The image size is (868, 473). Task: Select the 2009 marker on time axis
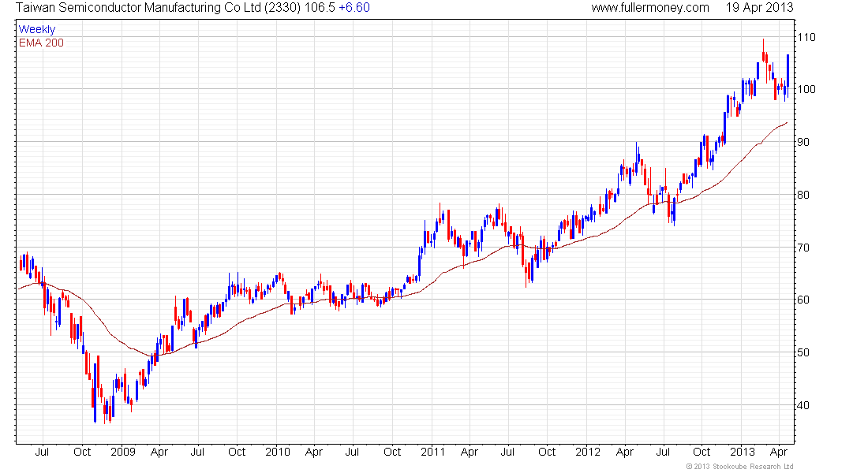coord(122,453)
